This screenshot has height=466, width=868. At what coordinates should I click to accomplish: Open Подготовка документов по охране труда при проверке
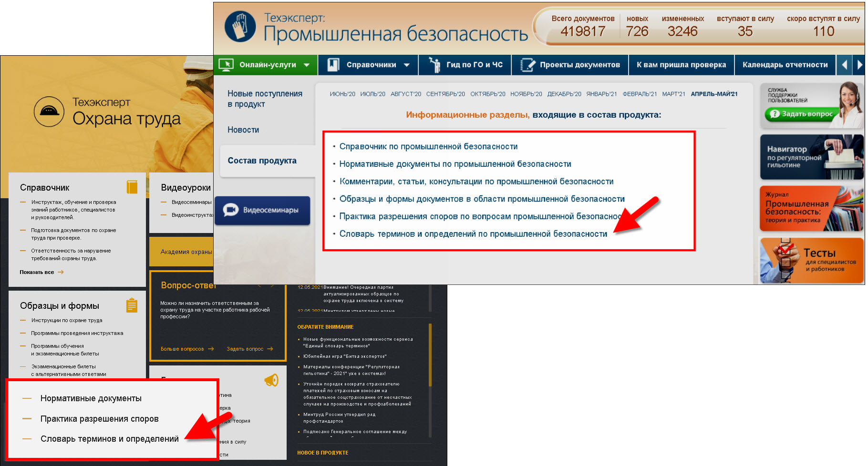pos(73,234)
